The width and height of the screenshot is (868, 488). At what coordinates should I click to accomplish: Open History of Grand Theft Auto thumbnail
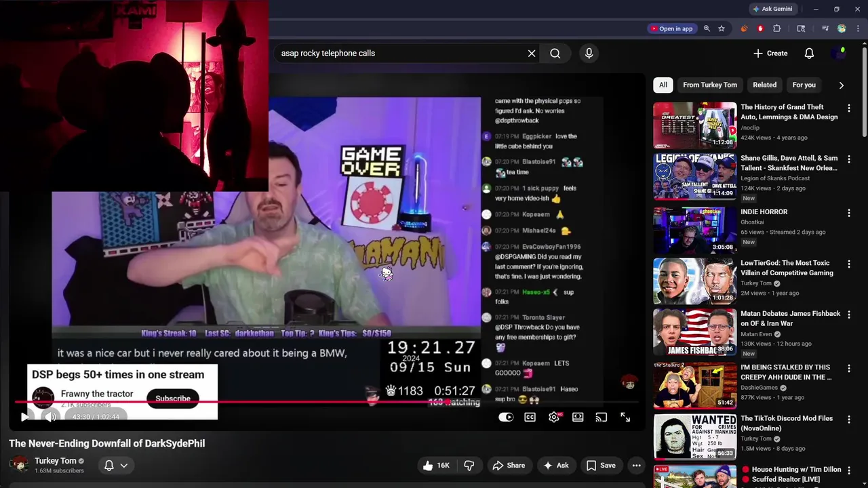pos(694,125)
